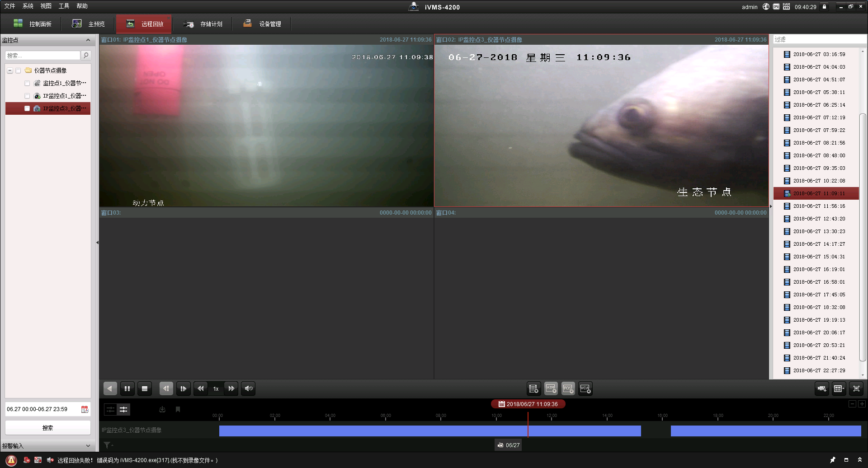Open calendar icon beside the date range

[x=85, y=409]
